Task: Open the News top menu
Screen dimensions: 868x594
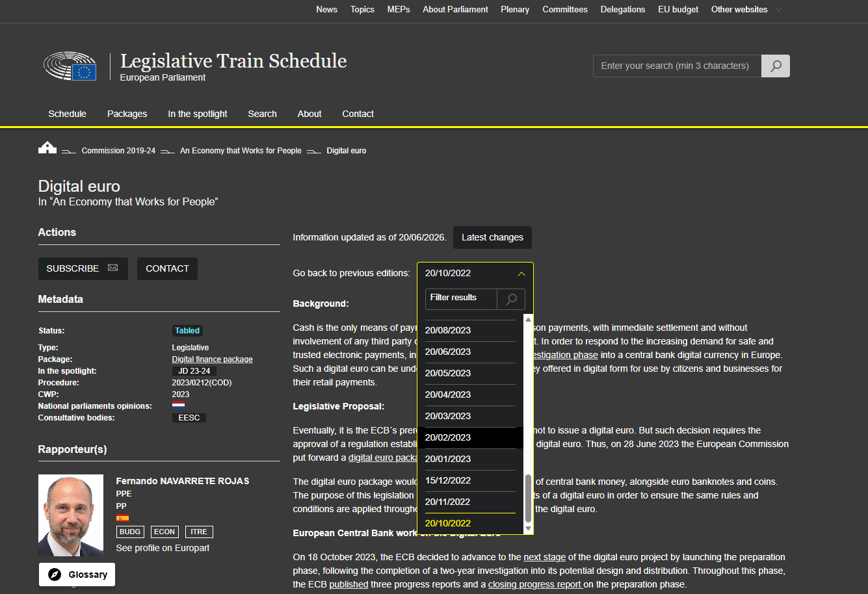Action: click(327, 10)
